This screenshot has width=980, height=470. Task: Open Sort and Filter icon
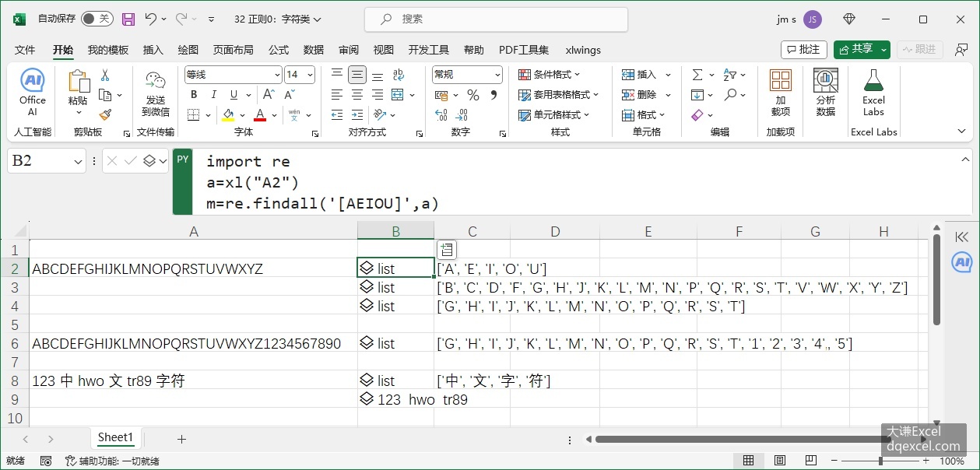[731, 75]
